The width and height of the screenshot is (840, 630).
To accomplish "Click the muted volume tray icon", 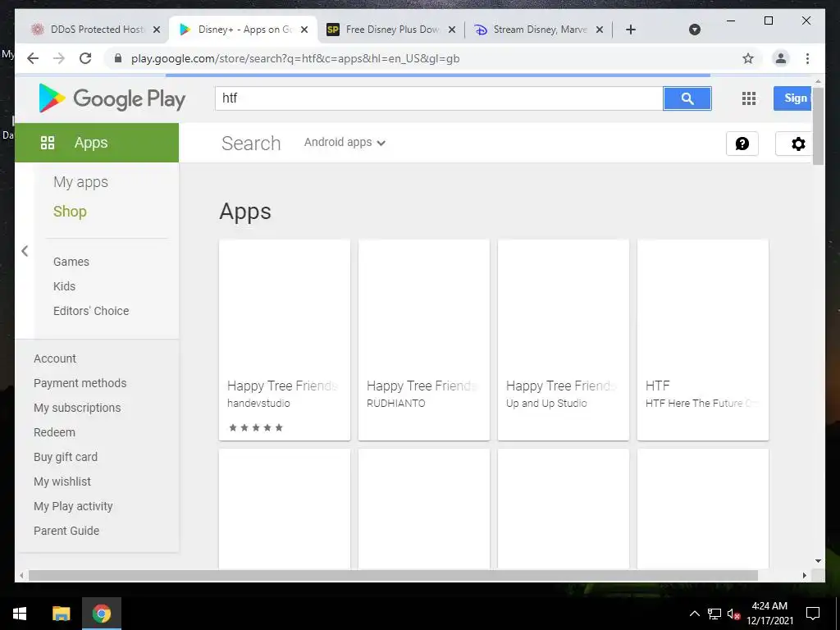I will [x=733, y=614].
